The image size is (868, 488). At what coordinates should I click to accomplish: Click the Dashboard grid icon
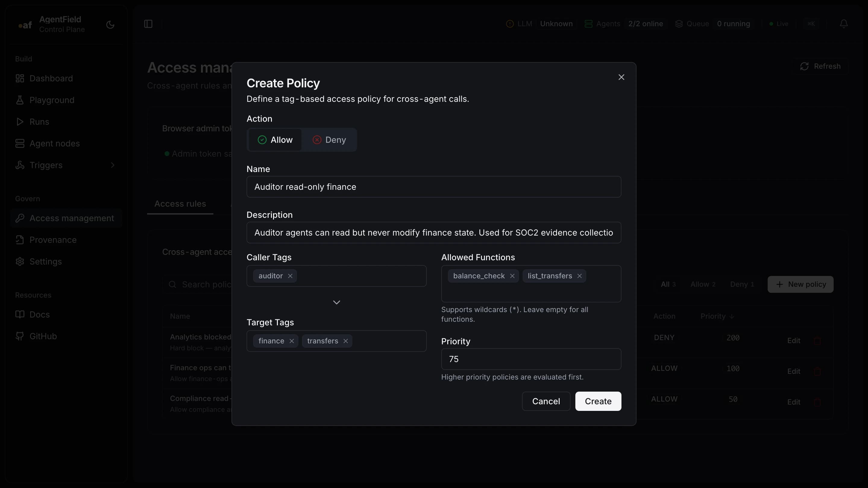[x=20, y=78]
